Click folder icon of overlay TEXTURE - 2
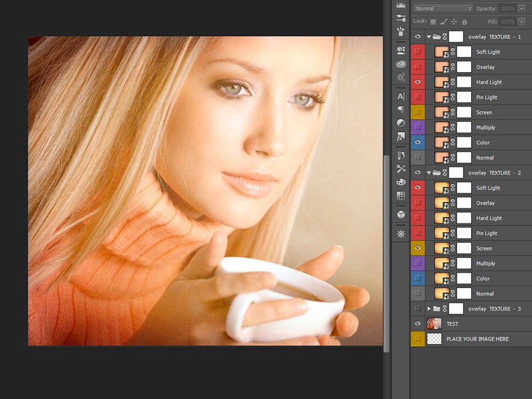Viewport: 532px width, 399px height. (x=437, y=173)
